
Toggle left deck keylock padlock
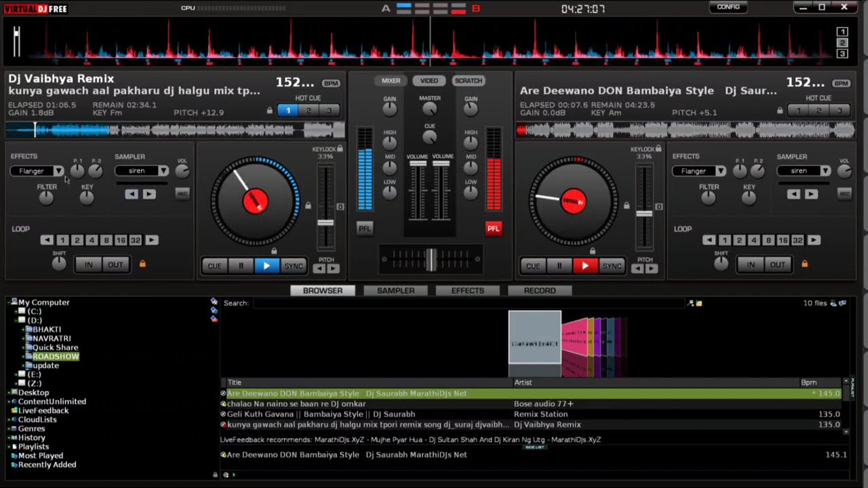point(340,148)
